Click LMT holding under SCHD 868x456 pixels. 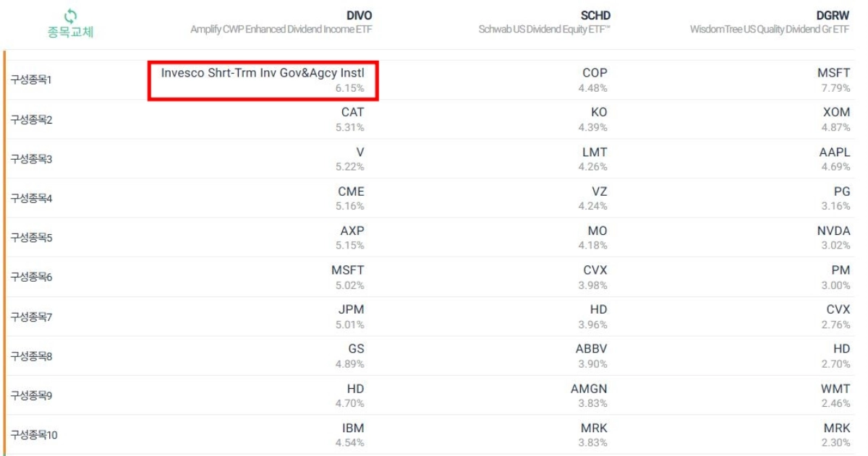tap(595, 152)
